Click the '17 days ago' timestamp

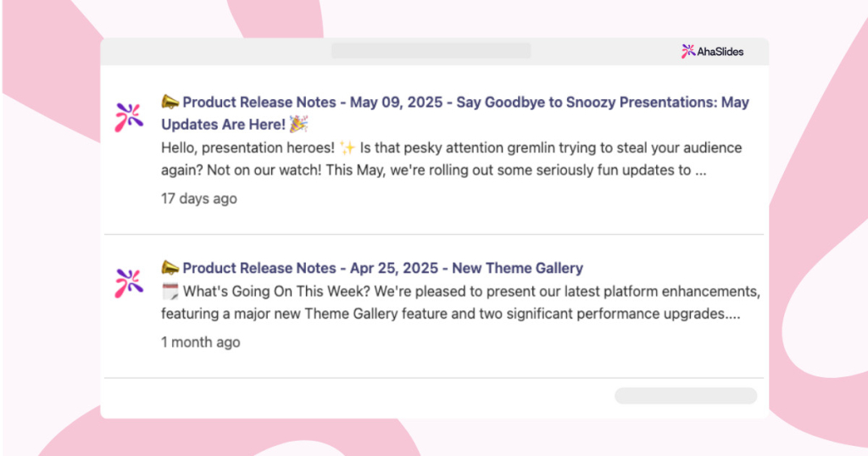coord(198,198)
